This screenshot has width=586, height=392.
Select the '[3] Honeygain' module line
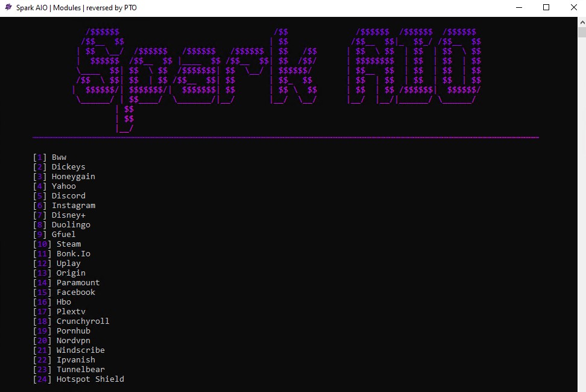tap(64, 177)
